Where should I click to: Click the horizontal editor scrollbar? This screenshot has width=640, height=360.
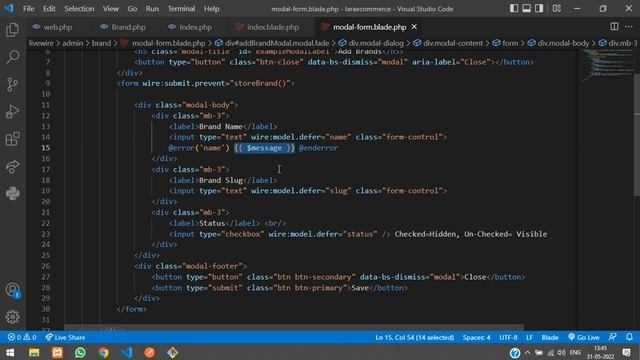coord(294,327)
